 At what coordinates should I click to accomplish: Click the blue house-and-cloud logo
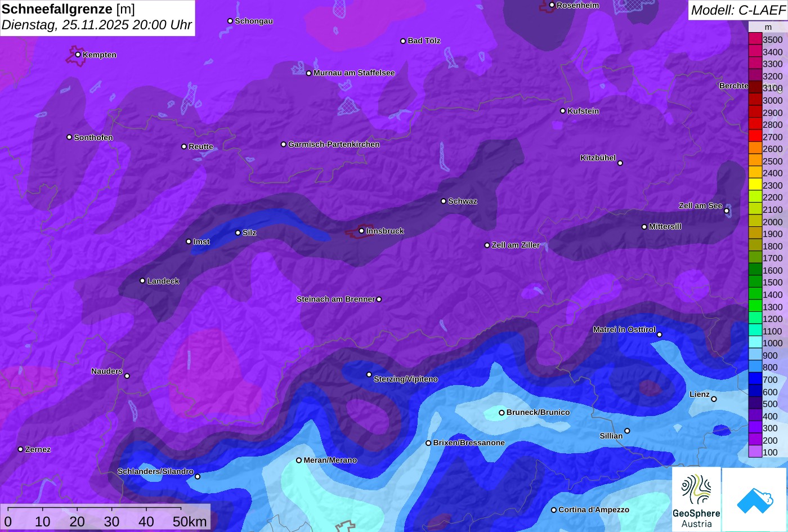tap(755, 499)
